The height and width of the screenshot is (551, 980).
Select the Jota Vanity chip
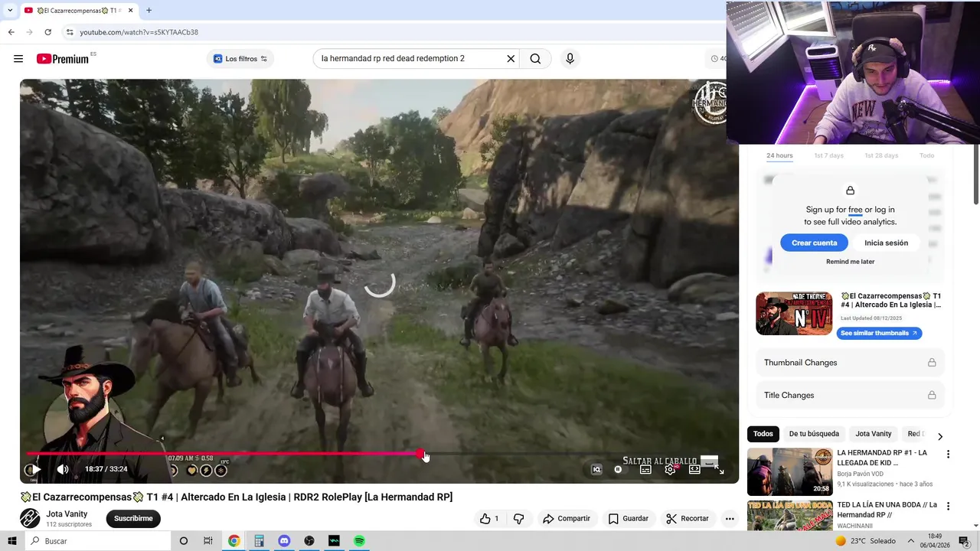[x=874, y=434]
